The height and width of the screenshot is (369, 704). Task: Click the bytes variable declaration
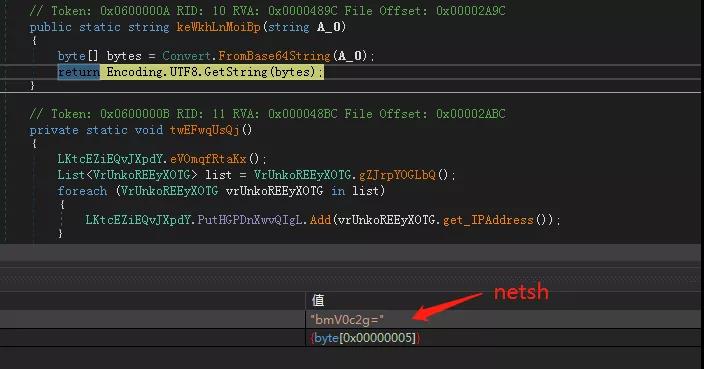click(124, 56)
